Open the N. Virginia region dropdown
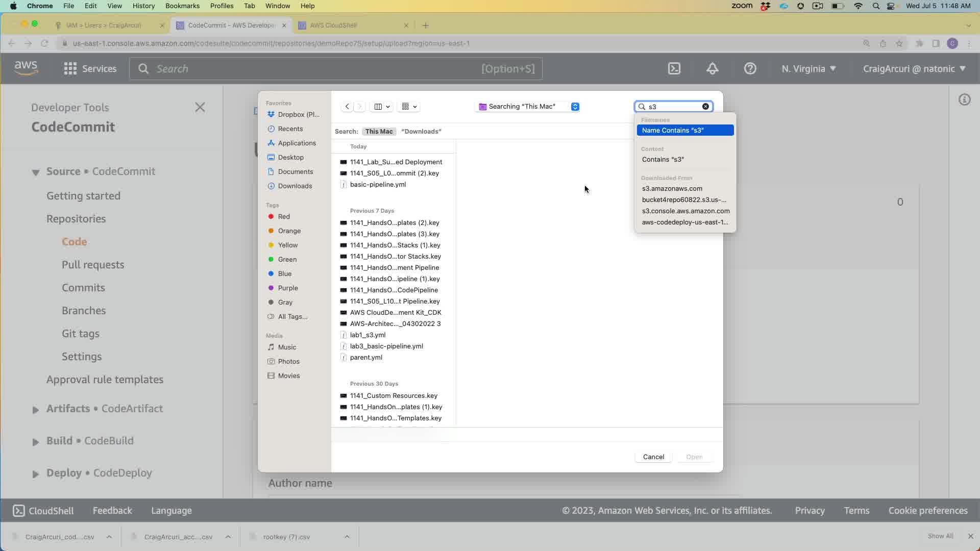Image resolution: width=980 pixels, height=551 pixels. [808, 69]
